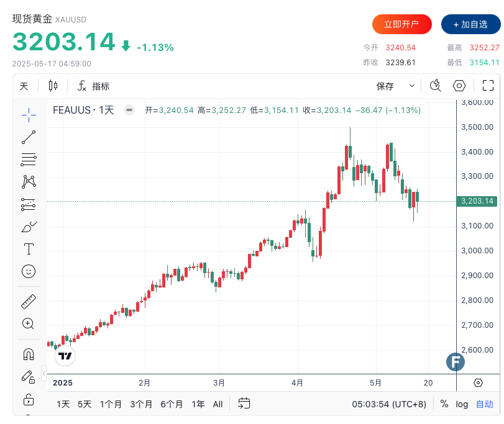The height and width of the screenshot is (424, 504).
Task: Select the 1年 time range
Action: point(198,404)
